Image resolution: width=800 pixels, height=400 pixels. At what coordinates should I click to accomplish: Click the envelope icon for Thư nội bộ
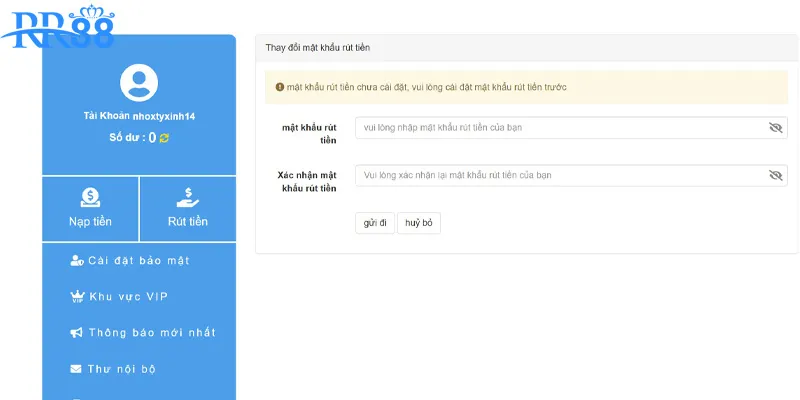(77, 369)
